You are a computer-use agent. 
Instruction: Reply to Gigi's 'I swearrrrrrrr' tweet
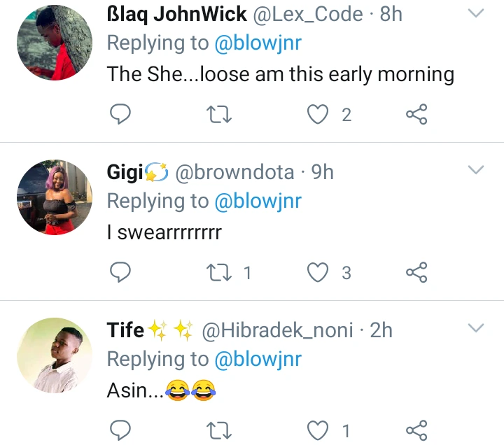120,272
